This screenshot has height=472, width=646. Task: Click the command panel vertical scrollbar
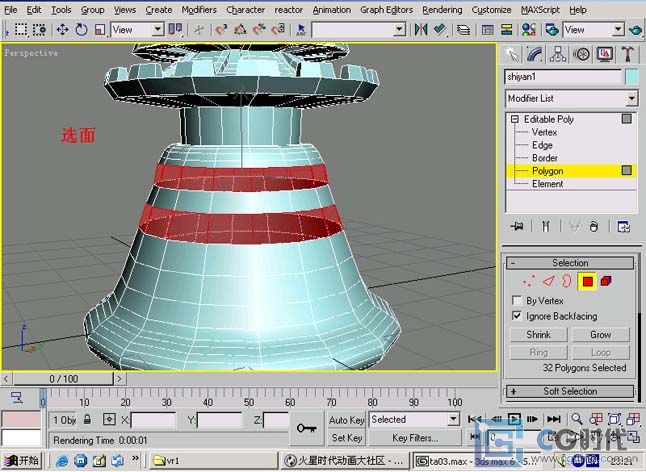639,358
